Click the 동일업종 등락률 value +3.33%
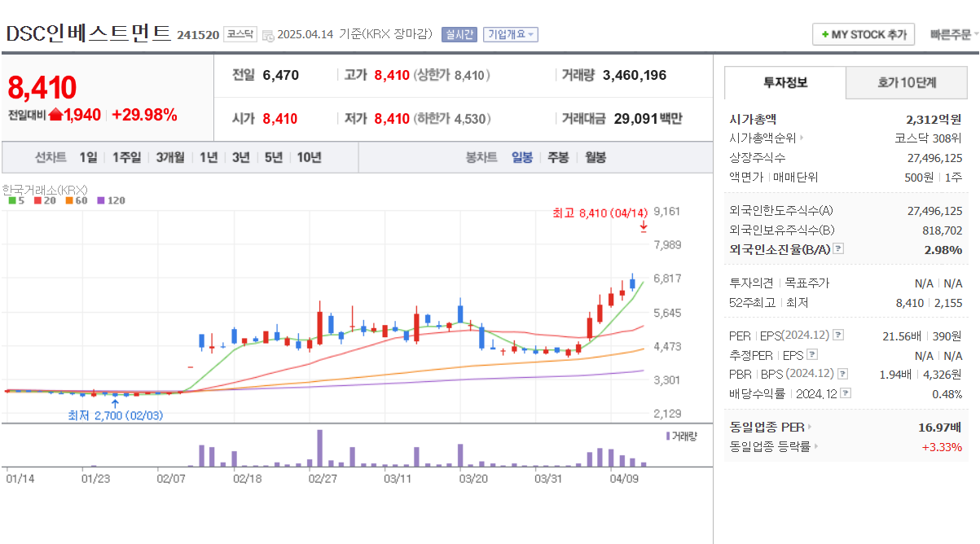The width and height of the screenshot is (980, 544). click(942, 447)
